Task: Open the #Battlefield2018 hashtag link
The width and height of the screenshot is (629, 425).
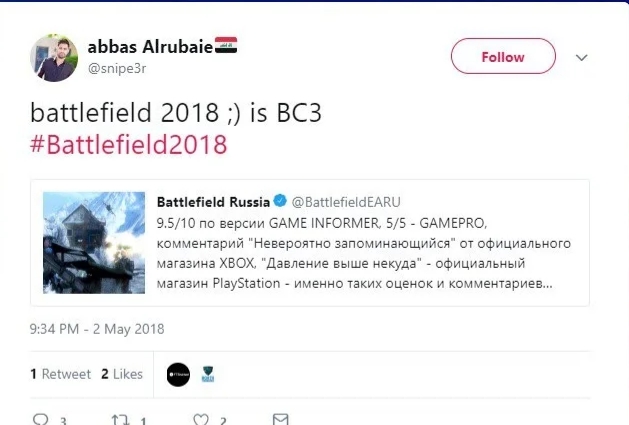Action: point(130,144)
